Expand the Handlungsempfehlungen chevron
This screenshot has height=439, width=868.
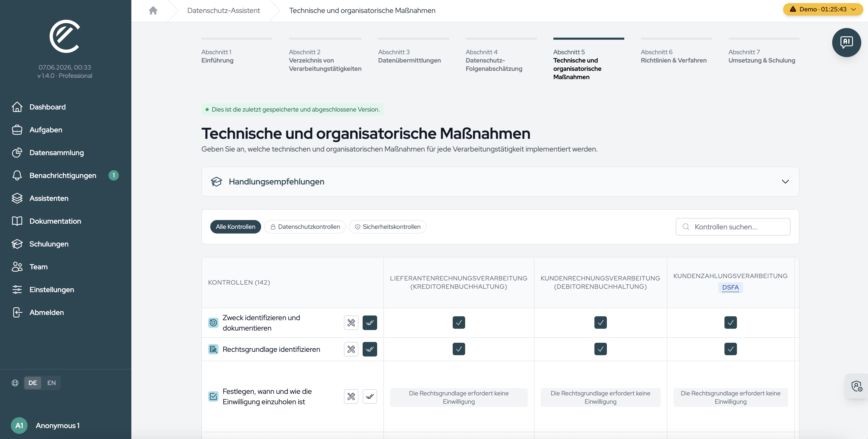click(785, 182)
